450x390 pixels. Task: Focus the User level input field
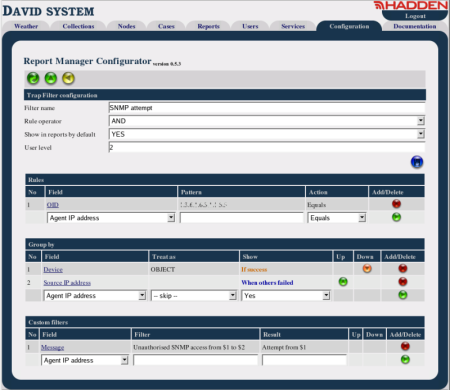pos(267,147)
